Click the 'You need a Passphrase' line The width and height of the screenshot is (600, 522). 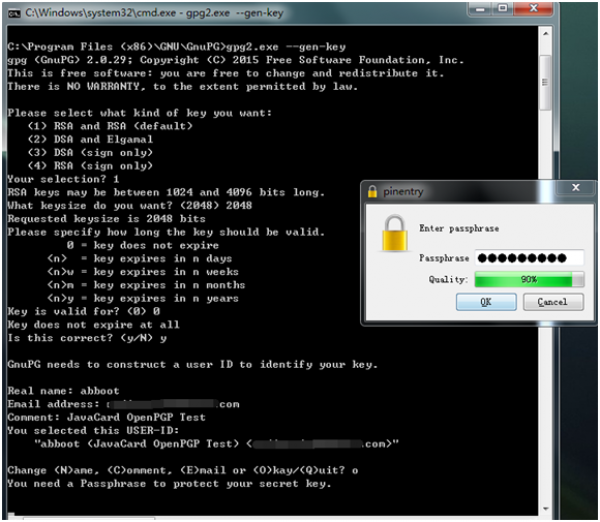point(169,484)
